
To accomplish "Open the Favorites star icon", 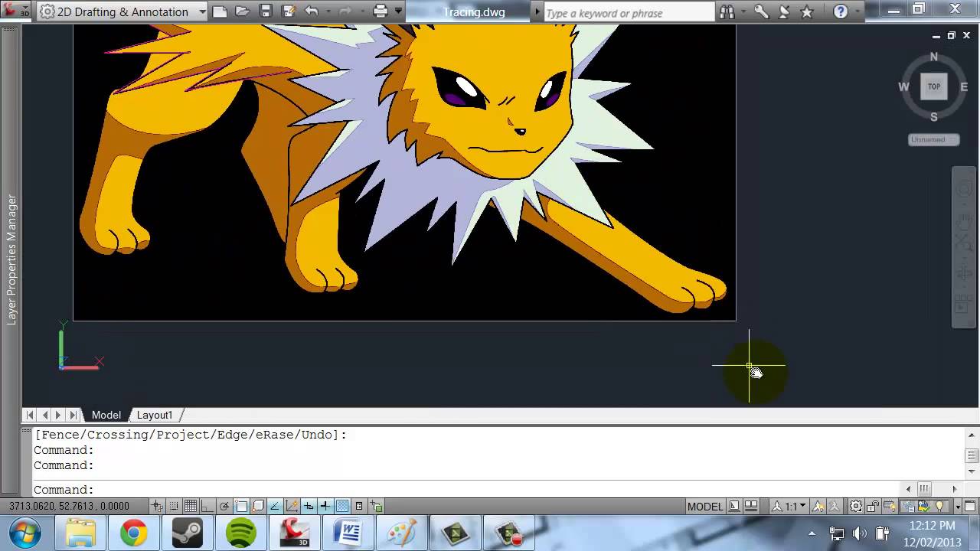I will coord(806,12).
